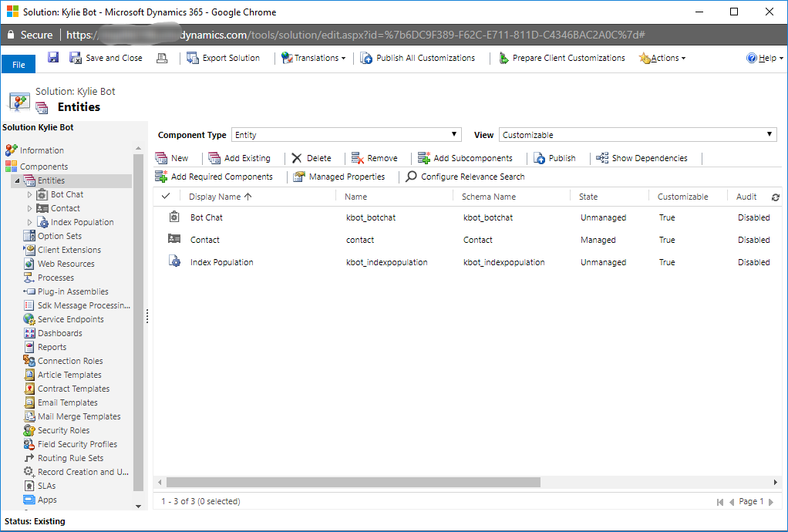The height and width of the screenshot is (532, 788).
Task: Sort by State column header
Action: click(x=588, y=197)
